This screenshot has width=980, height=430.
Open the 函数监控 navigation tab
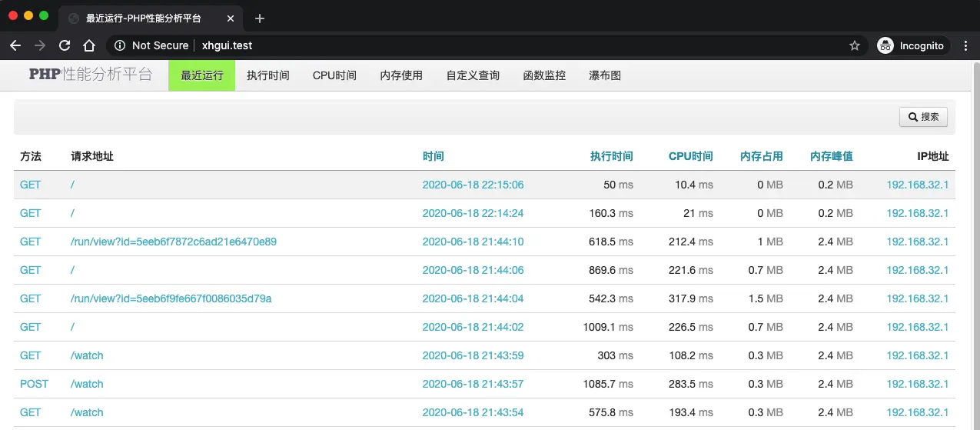[544, 75]
